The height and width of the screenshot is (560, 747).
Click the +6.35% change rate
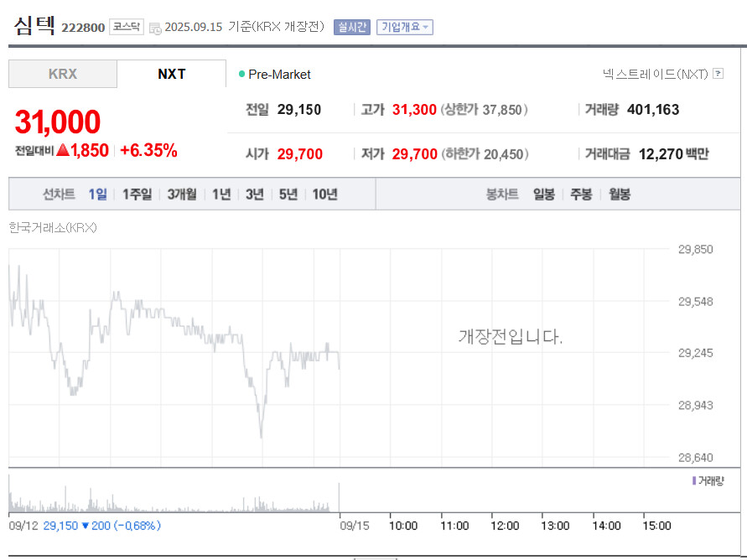click(x=148, y=150)
